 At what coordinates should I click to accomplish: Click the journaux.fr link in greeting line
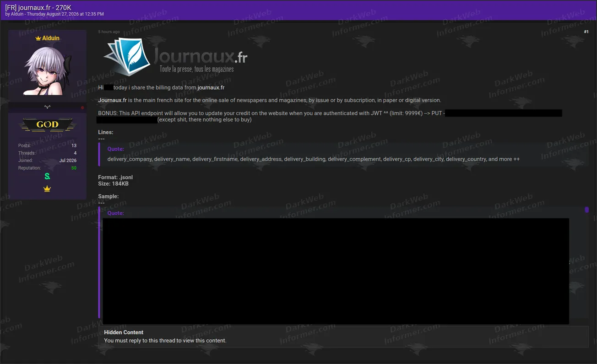pyautogui.click(x=211, y=88)
